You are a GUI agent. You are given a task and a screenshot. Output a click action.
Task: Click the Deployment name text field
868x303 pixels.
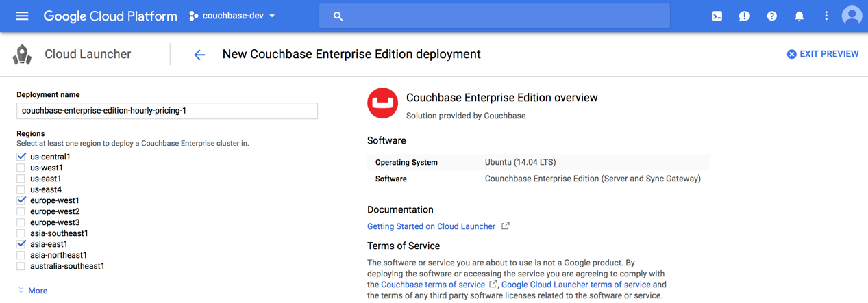pyautogui.click(x=166, y=111)
